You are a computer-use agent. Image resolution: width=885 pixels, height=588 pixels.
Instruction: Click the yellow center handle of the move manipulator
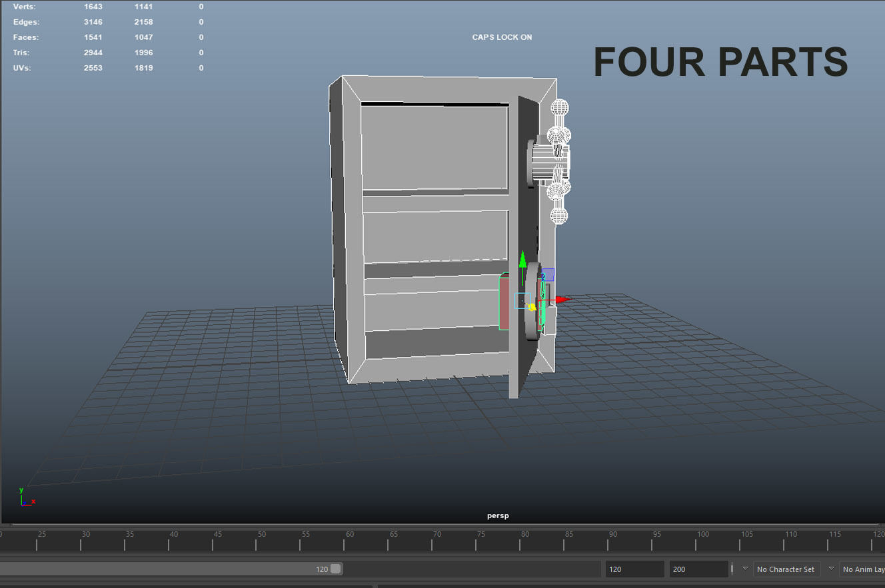coord(532,307)
